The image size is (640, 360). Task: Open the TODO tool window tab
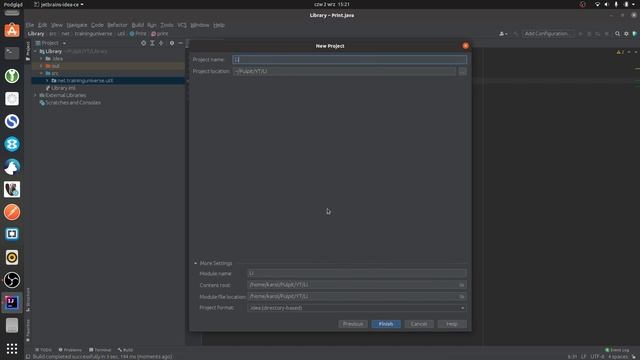(43, 350)
